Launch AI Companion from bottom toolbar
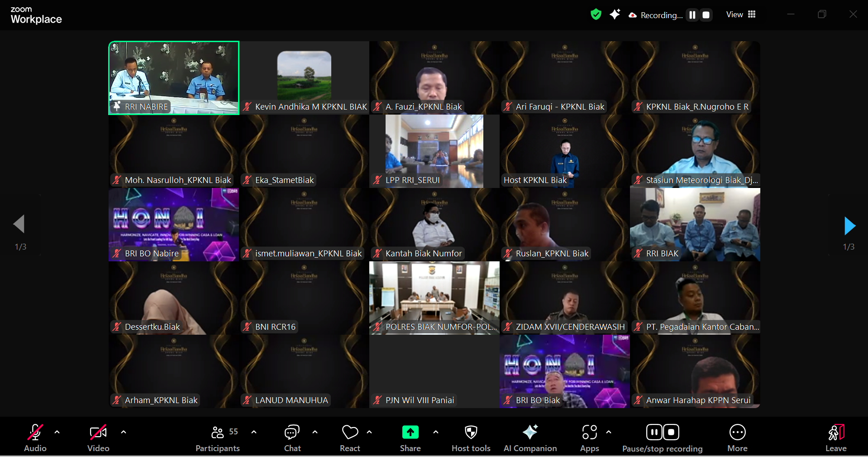 coord(530,438)
